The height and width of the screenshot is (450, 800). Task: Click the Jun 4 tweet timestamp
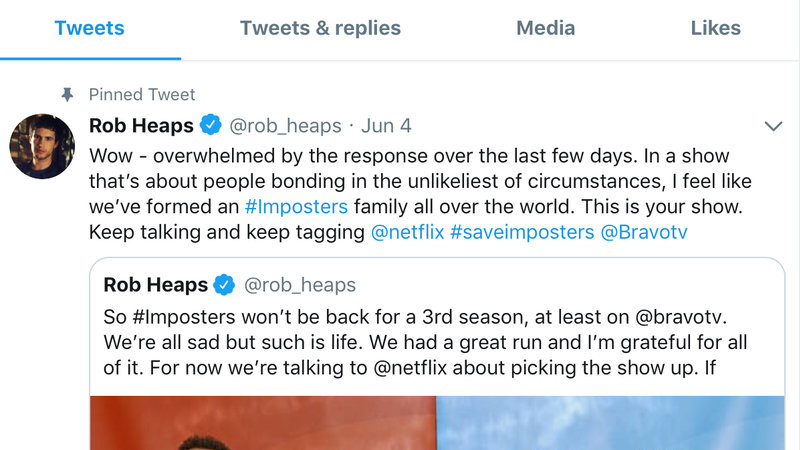click(386, 126)
